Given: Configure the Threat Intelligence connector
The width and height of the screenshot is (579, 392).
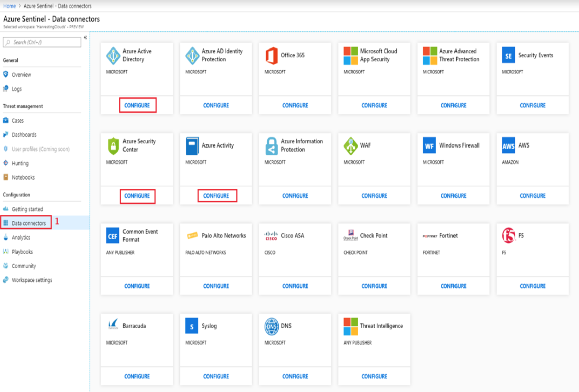Looking at the screenshot, I should coord(374,376).
